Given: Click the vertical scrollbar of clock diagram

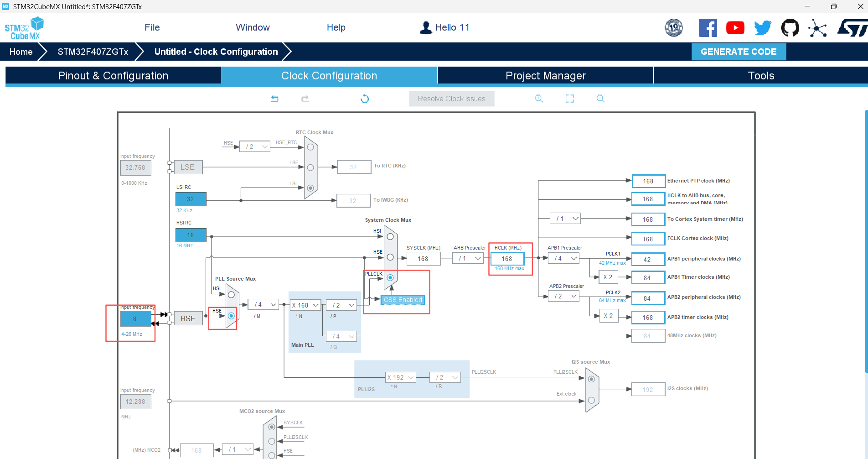Looking at the screenshot, I should click(866, 241).
